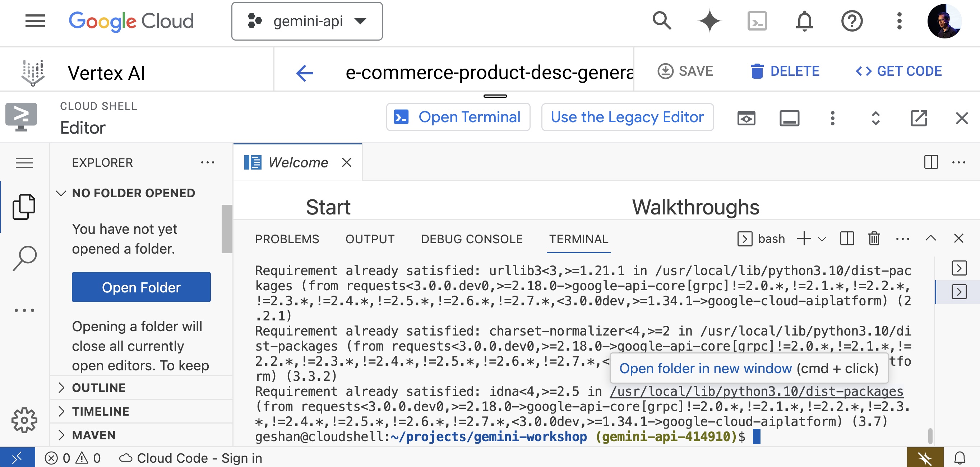Kill the terminal using the trash icon
This screenshot has width=980, height=467.
pos(874,239)
